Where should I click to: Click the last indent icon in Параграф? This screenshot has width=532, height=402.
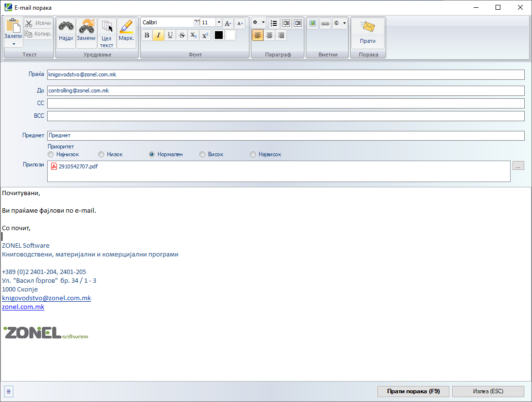pos(298,23)
